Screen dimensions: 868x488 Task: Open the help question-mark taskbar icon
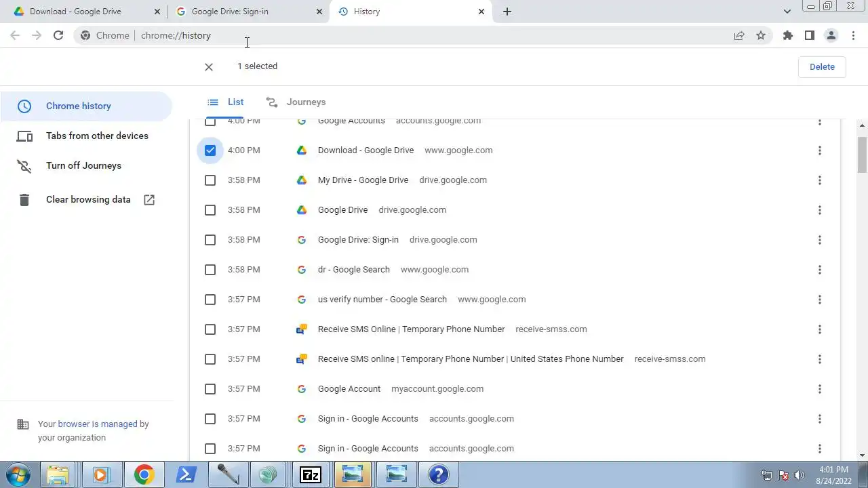coord(438,474)
